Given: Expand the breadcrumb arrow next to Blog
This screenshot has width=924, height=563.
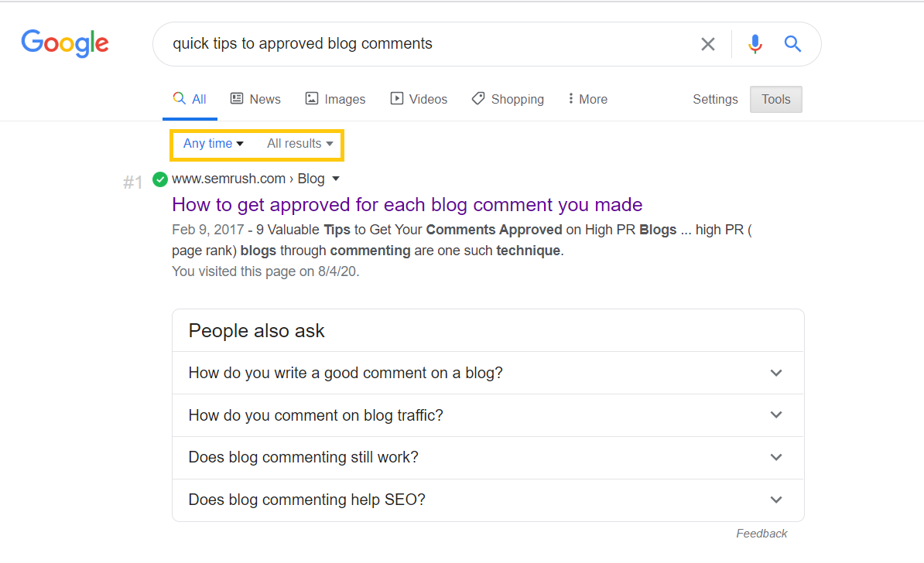Looking at the screenshot, I should pyautogui.click(x=336, y=179).
